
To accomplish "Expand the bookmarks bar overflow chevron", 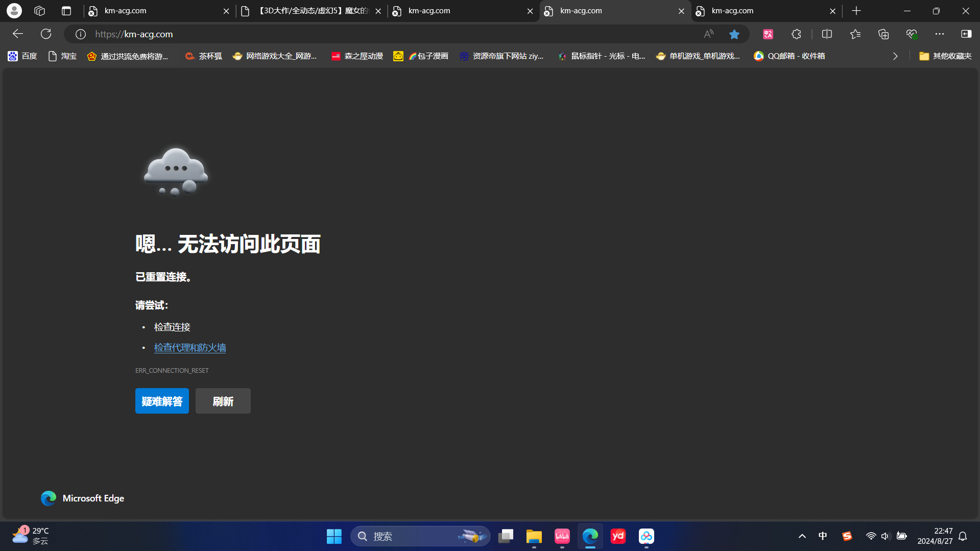I will coord(895,56).
